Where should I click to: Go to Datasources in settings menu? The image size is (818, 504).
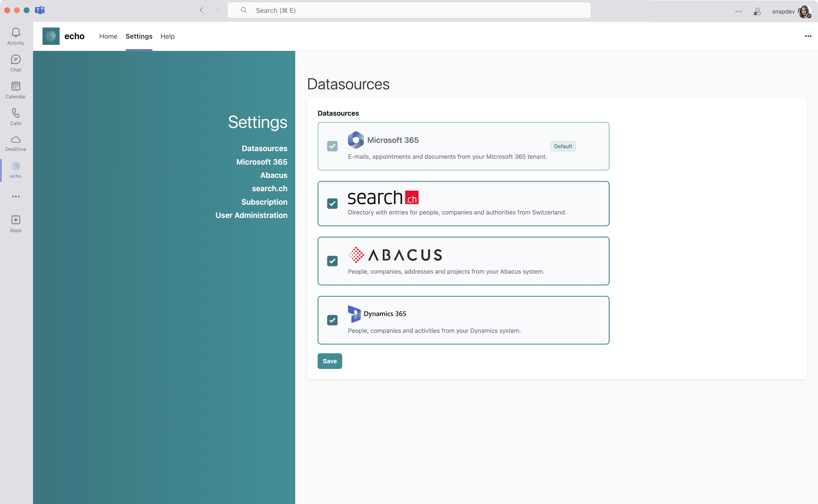click(264, 148)
